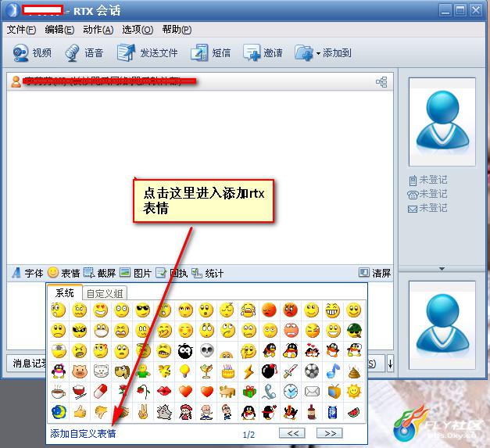Click the contact's avatar at top right
This screenshot has height=448, width=490.
pyautogui.click(x=442, y=122)
